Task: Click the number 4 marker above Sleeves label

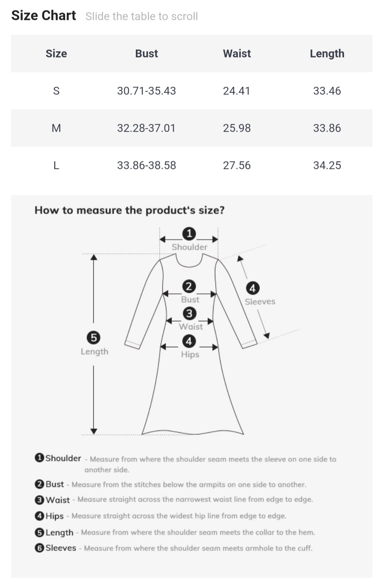Action: [x=252, y=288]
